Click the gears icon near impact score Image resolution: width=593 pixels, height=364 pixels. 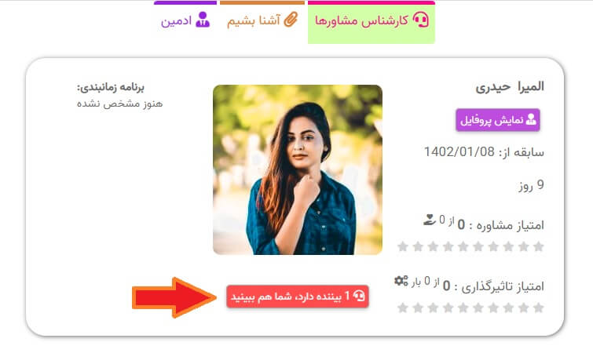point(401,281)
